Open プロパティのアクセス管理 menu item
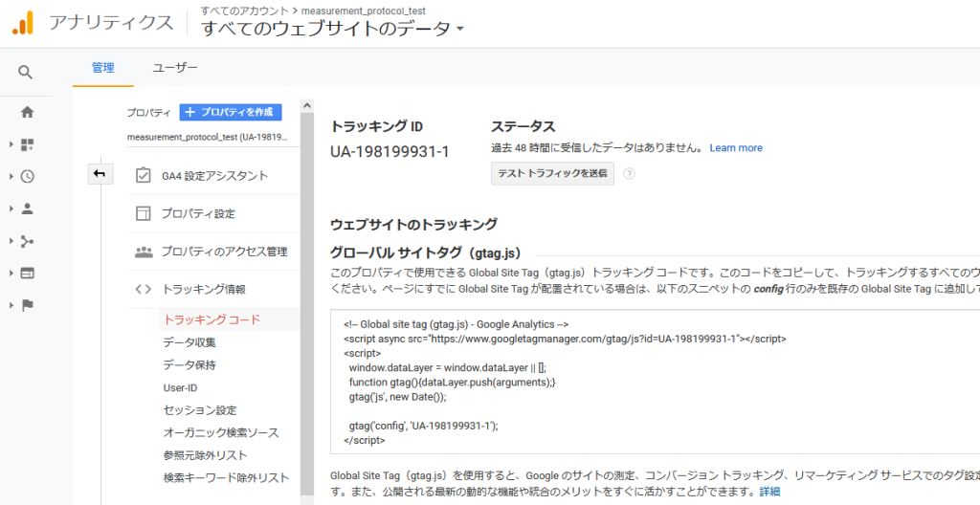 (213, 252)
